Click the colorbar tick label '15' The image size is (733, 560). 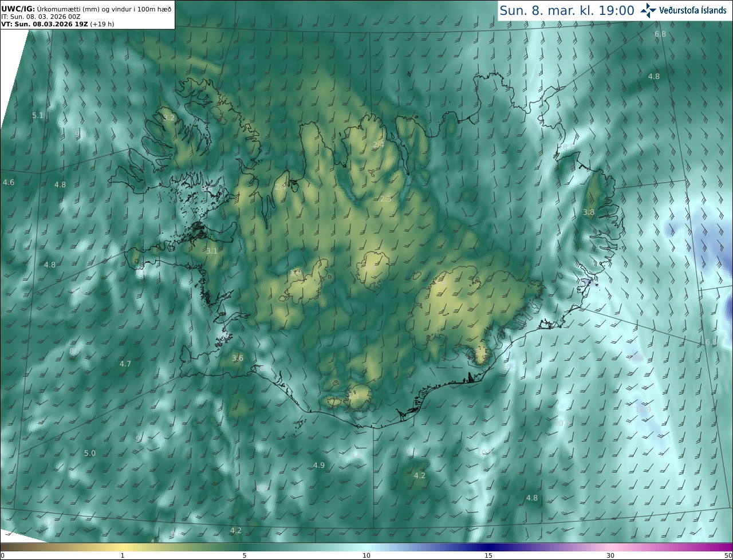click(488, 555)
